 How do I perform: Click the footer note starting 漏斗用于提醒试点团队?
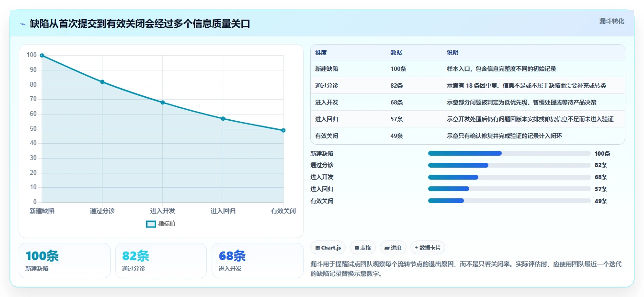pyautogui.click(x=466, y=269)
